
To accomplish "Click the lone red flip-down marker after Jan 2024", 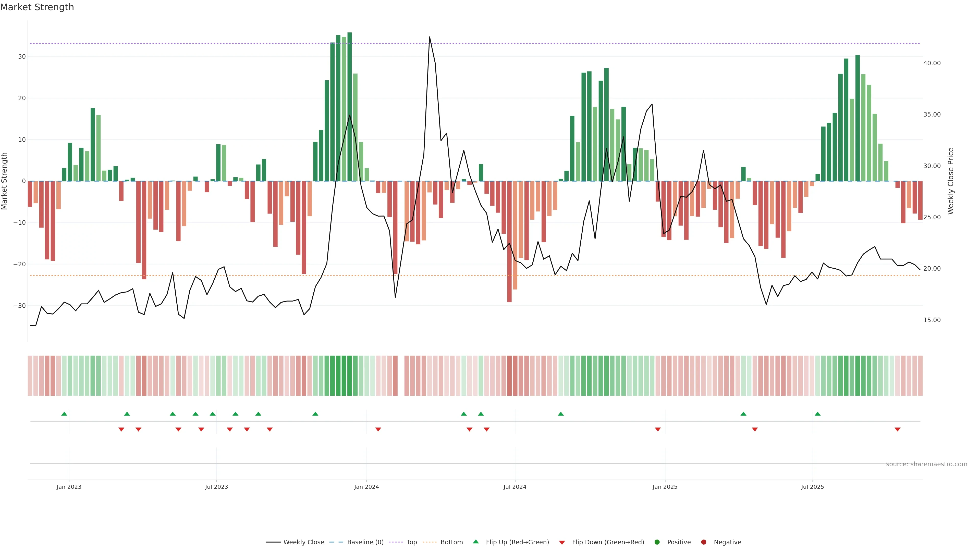I will click(378, 429).
